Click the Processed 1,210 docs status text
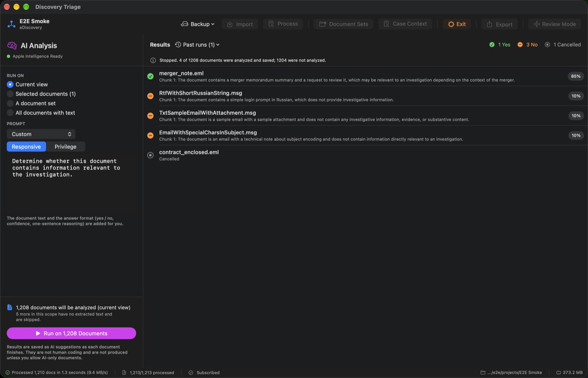 tap(60, 372)
